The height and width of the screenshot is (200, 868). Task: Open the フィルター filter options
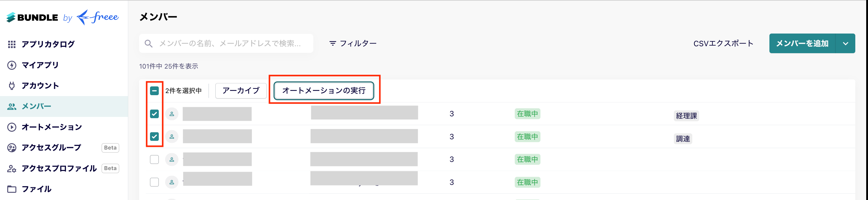pos(353,44)
